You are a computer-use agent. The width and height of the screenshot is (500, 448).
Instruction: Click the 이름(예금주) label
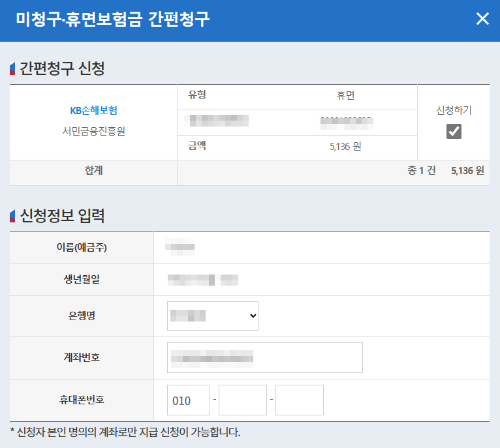[x=82, y=247]
